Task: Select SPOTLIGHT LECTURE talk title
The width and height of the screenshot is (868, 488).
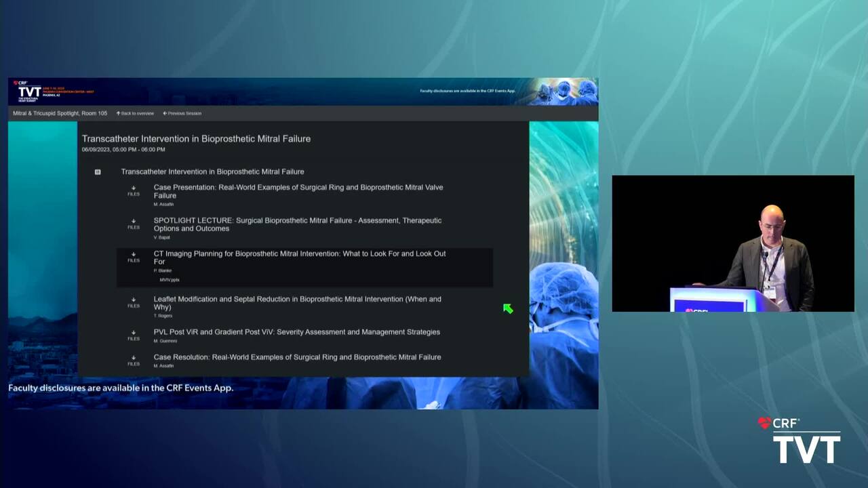Action: coord(298,224)
